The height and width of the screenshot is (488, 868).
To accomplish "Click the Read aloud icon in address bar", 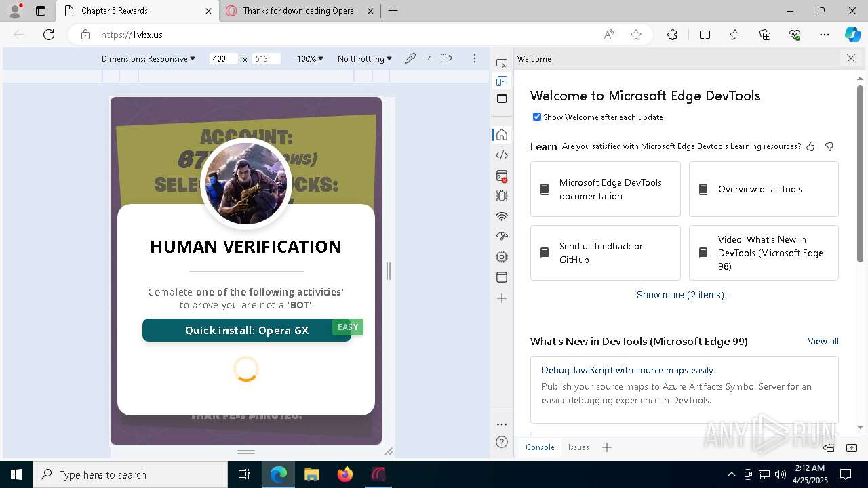I will coord(609,35).
